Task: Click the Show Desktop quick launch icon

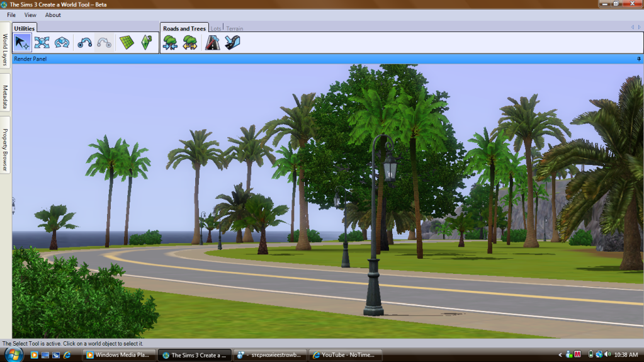Action: tap(45, 355)
